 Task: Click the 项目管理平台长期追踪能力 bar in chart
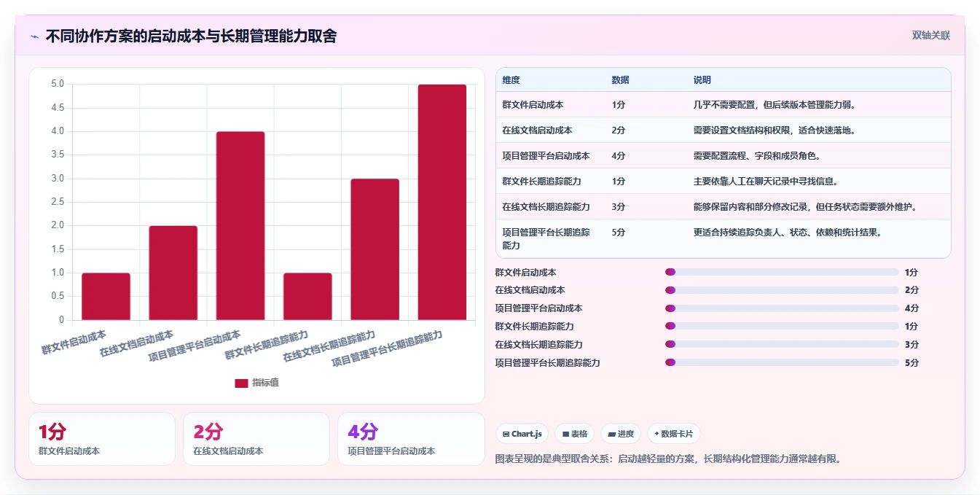click(442, 202)
